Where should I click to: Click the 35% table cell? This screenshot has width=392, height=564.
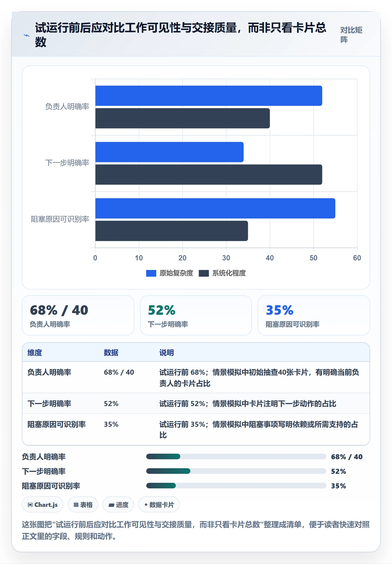click(111, 424)
